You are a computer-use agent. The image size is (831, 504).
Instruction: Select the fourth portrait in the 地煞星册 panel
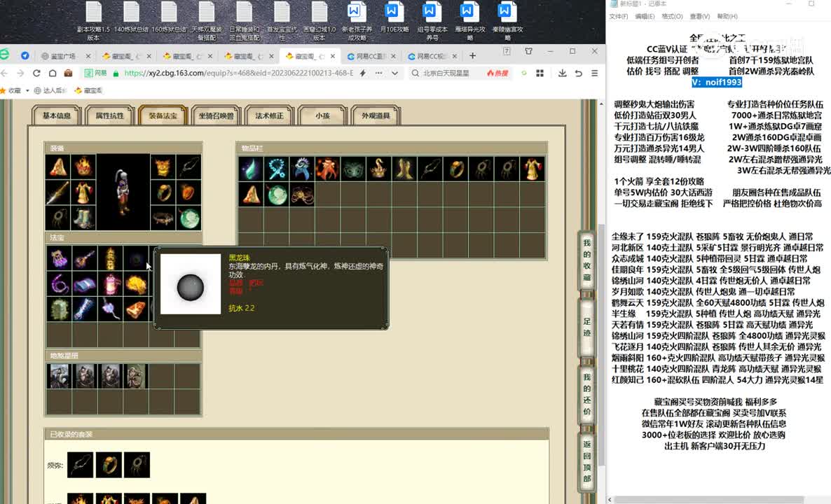(136, 377)
